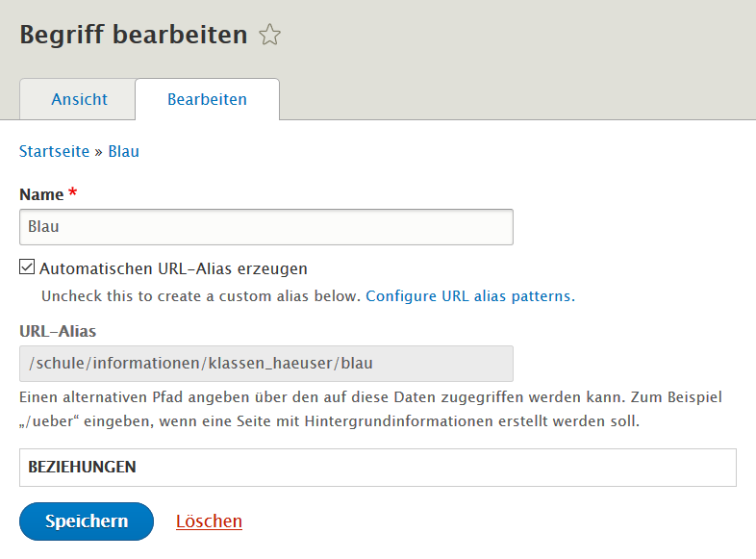
Task: Select the Bearbeiten tab
Action: tap(207, 100)
